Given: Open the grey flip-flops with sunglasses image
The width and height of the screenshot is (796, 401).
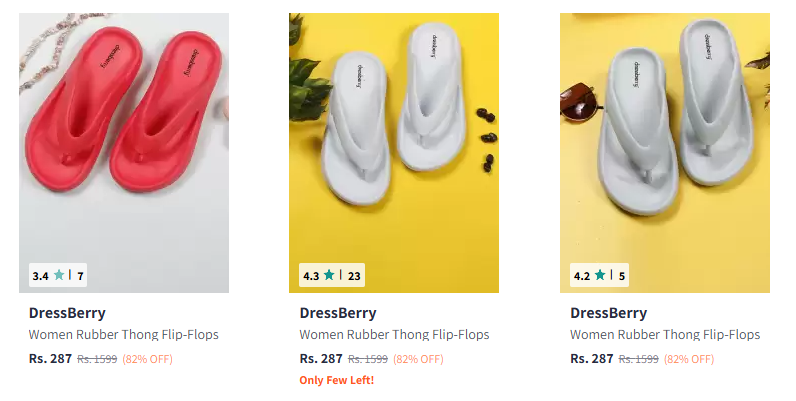Looking at the screenshot, I should (665, 153).
